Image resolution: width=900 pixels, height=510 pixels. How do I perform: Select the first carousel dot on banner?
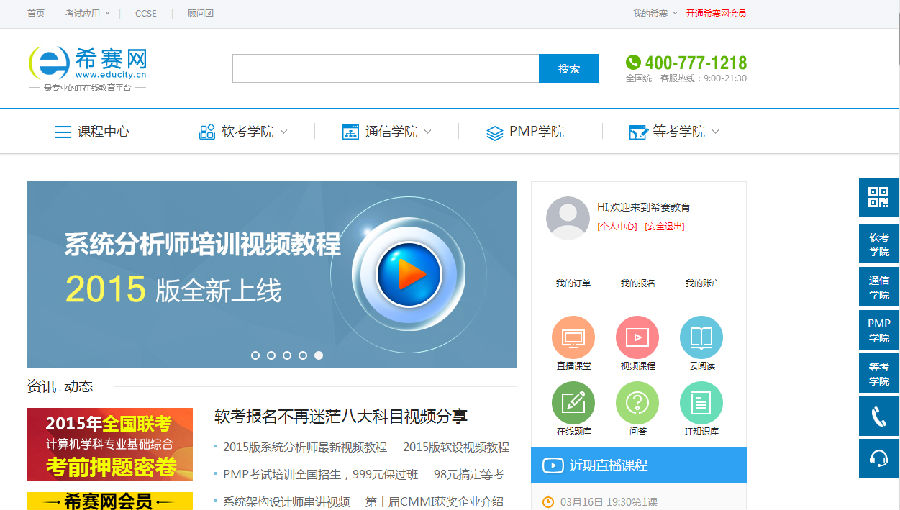click(x=255, y=356)
